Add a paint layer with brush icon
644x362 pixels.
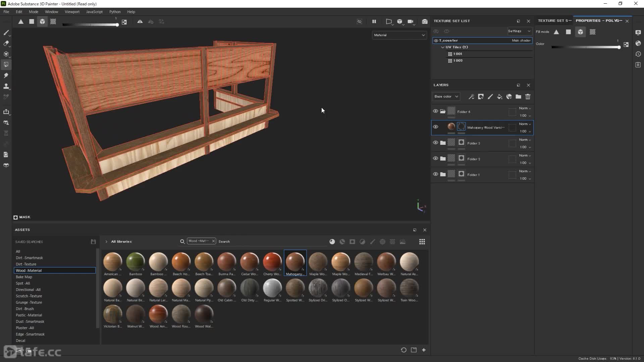pos(490,97)
